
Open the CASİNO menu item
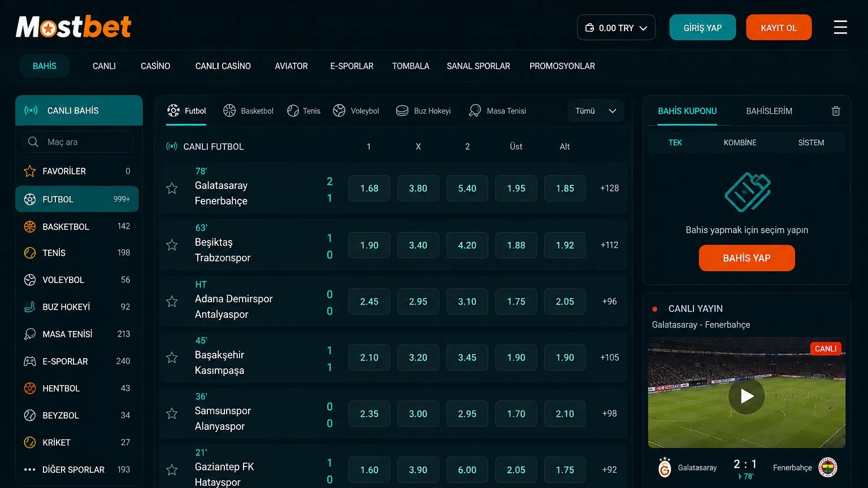pyautogui.click(x=155, y=66)
